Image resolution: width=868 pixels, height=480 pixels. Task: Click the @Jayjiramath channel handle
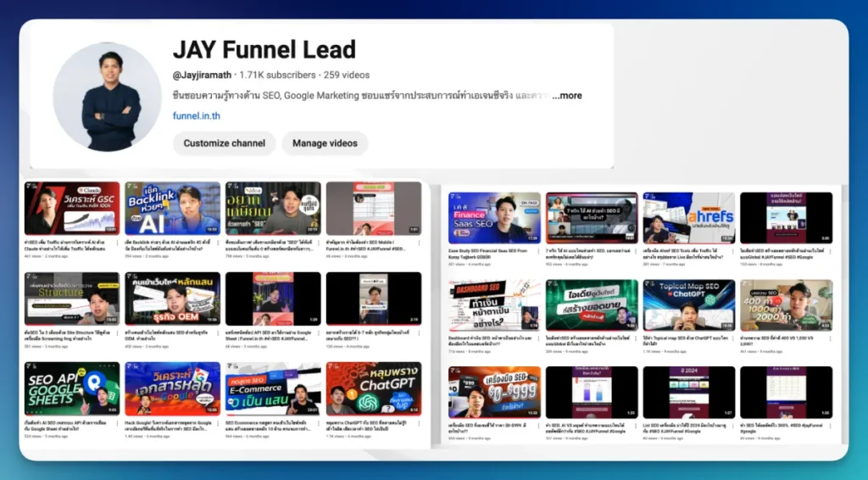click(202, 75)
